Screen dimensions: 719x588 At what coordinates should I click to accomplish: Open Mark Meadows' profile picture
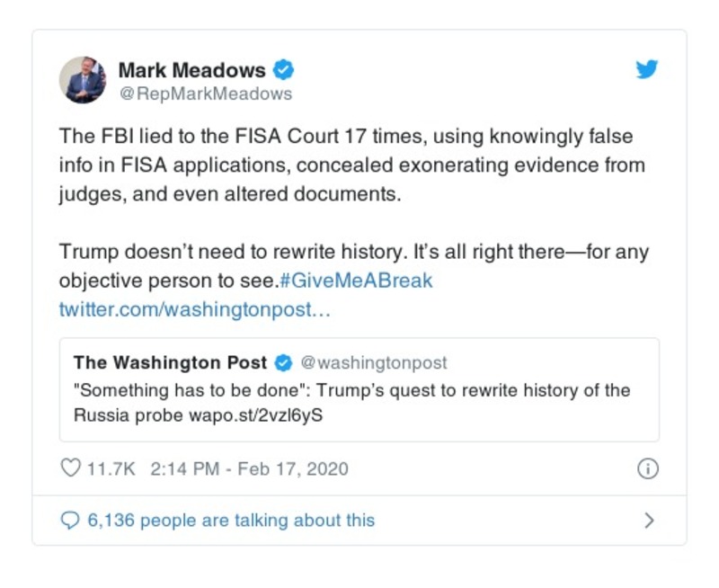83,80
